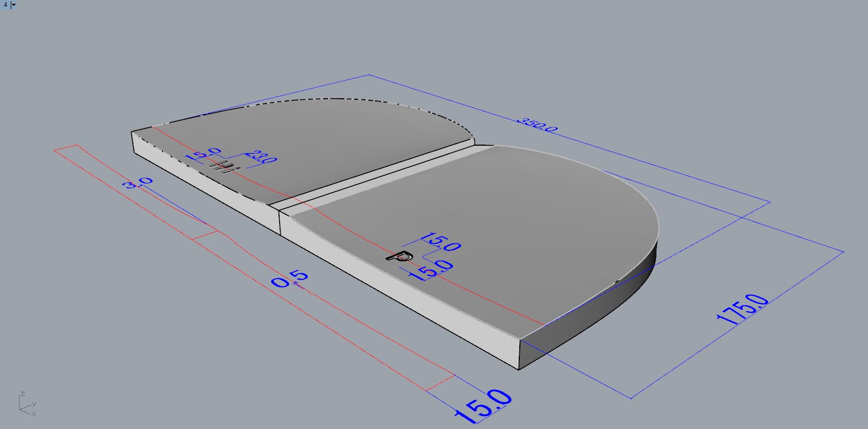Select the 0.5 dimension on red profile
Image resolution: width=868 pixels, height=429 pixels.
pyautogui.click(x=290, y=279)
